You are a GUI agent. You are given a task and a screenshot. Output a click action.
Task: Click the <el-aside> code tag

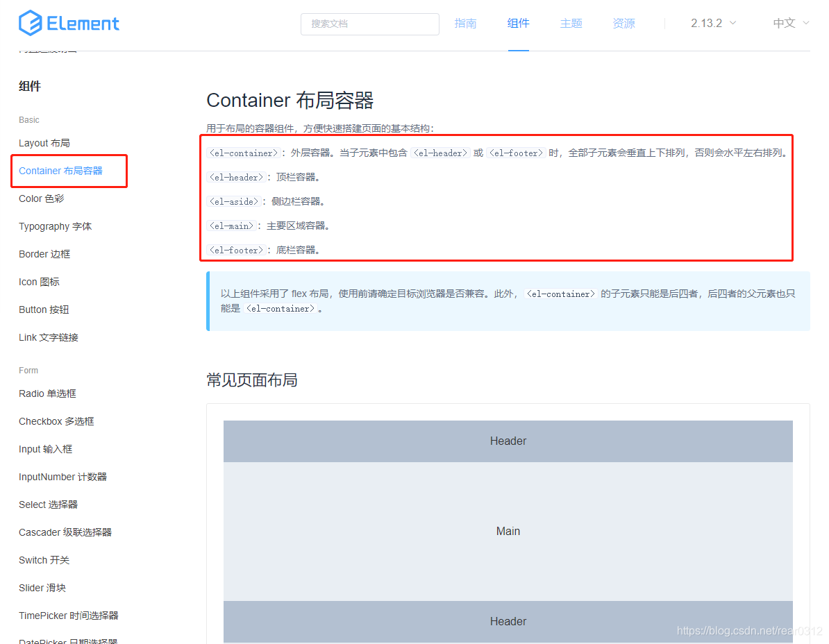234,201
